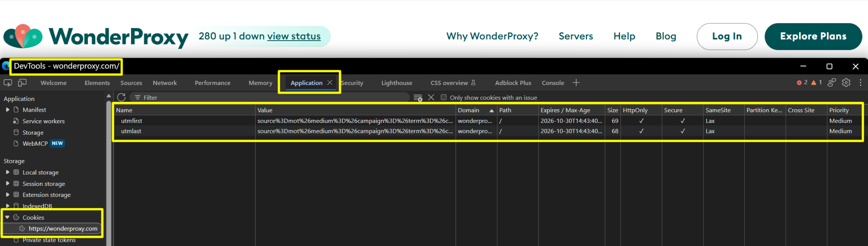Open the Adblock Plus tab
The width and height of the screenshot is (868, 246).
point(513,83)
